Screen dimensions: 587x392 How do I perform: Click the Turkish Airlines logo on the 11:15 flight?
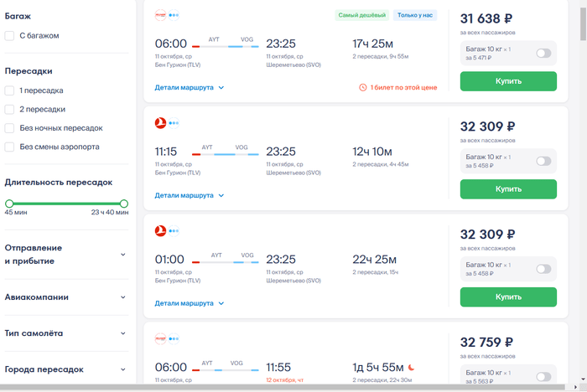[160, 123]
